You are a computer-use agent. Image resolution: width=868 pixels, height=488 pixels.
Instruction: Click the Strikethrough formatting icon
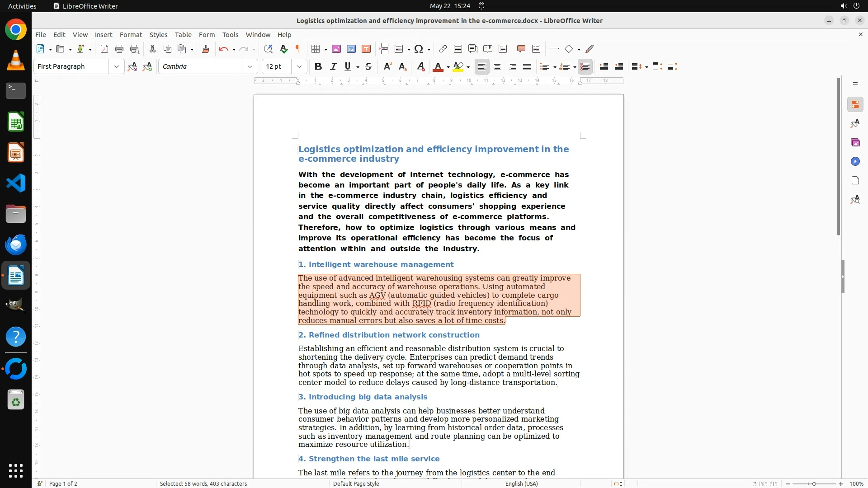coord(368,67)
